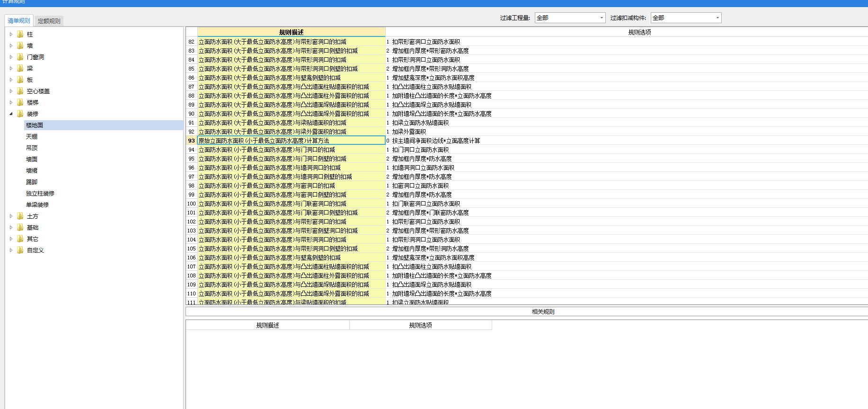Expand the 墙 tree node
Viewport: 868px width, 409px height.
11,45
